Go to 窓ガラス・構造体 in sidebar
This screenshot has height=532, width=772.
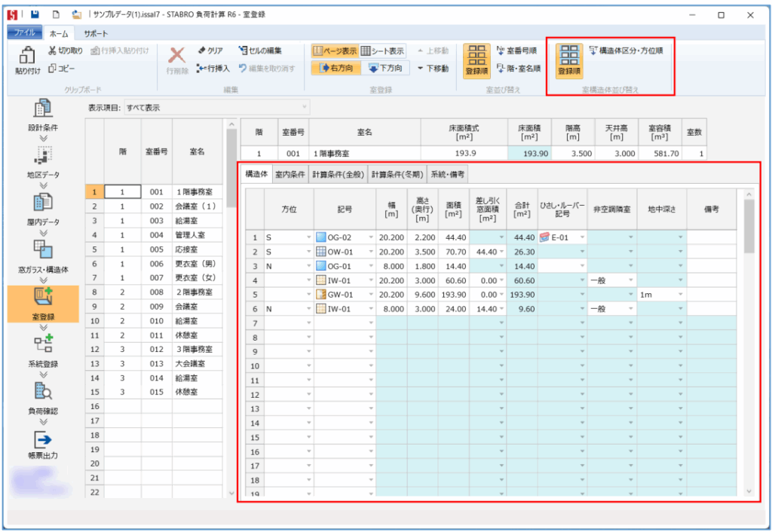[42, 253]
